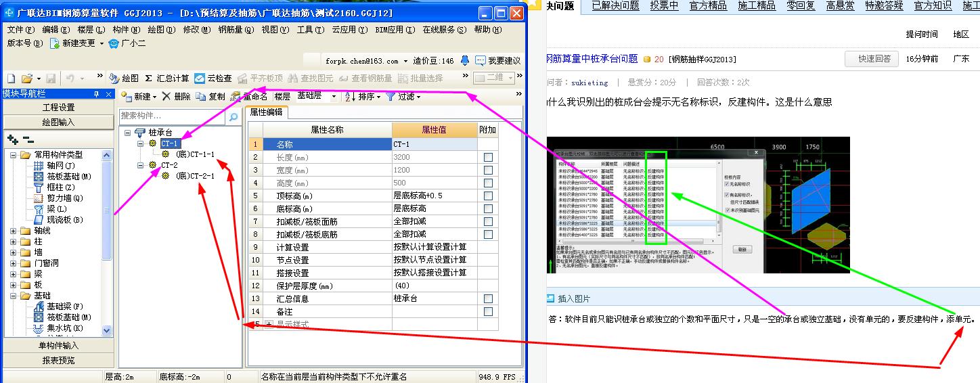Open the answer's embedded screenshot thumbnail
The image size is (980, 383).
coord(698,205)
